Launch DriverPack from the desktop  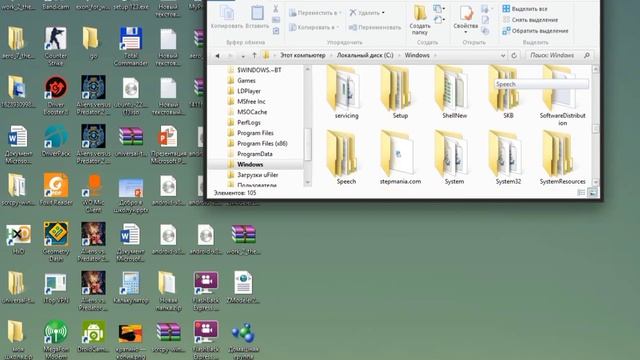[x=56, y=140]
